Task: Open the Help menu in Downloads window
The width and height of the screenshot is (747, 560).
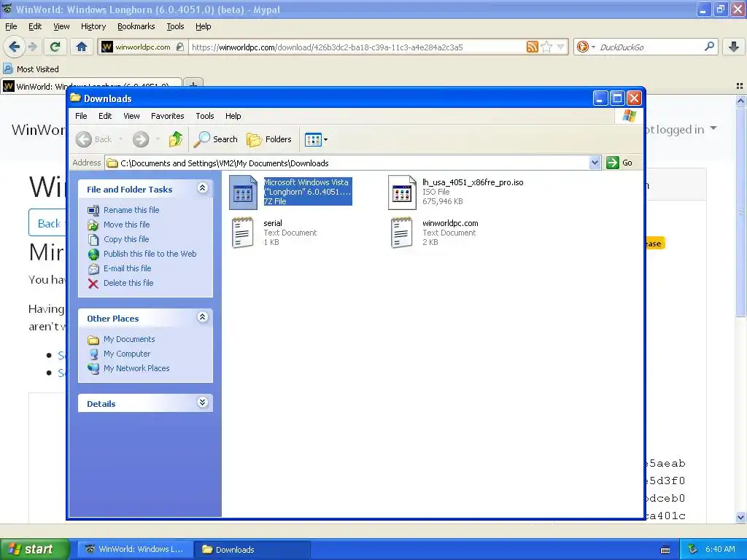Action: [x=233, y=116]
